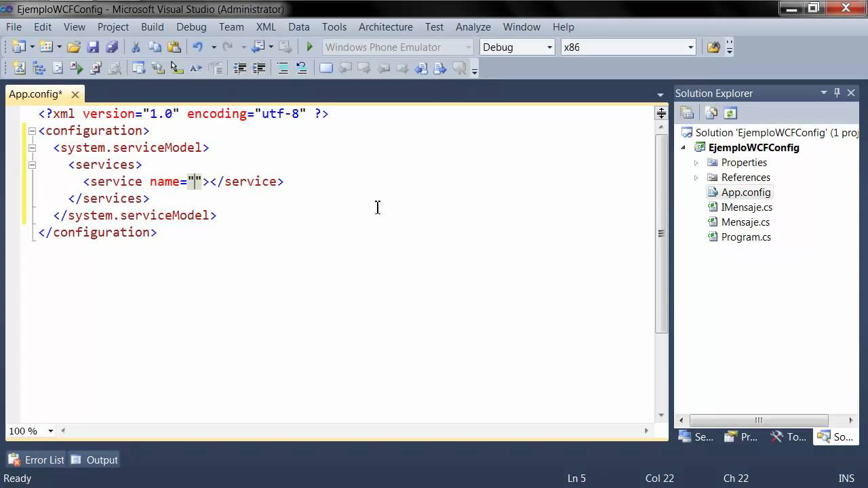868x488 pixels.
Task: Undo the last edit with the blue arrow
Action: pyautogui.click(x=198, y=47)
